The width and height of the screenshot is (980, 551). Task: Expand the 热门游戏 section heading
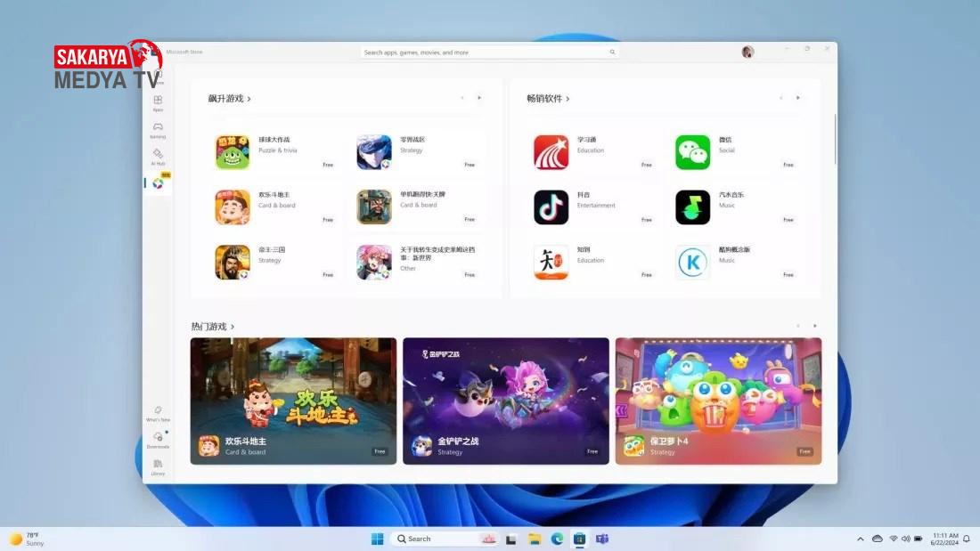213,327
